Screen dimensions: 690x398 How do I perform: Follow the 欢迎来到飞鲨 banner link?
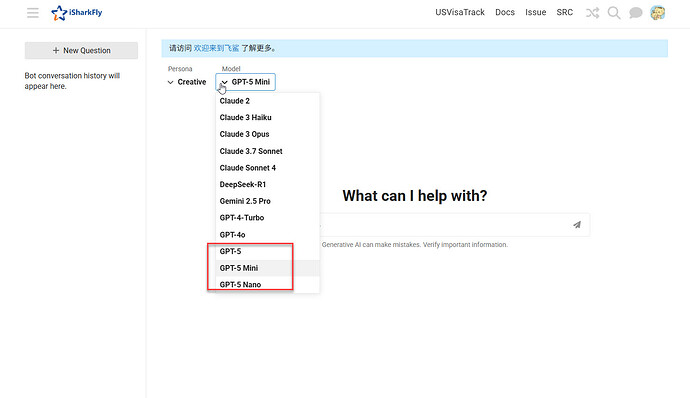216,48
